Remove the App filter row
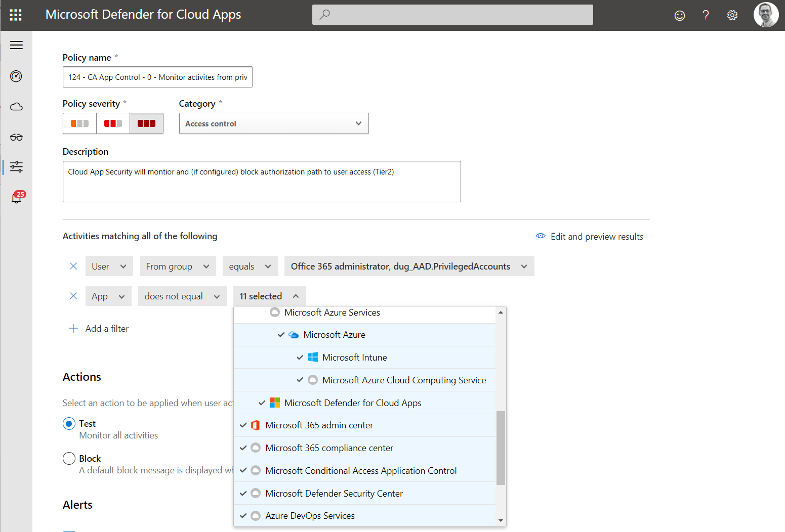 (73, 296)
